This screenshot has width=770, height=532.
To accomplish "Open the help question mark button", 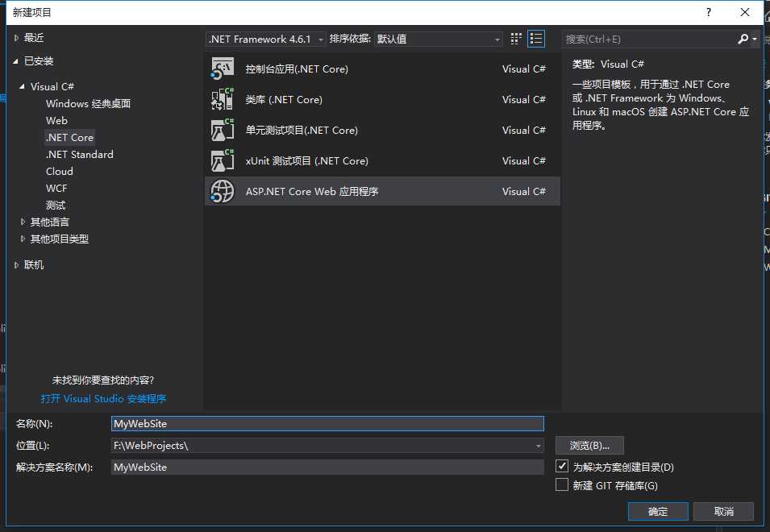I will click(709, 12).
